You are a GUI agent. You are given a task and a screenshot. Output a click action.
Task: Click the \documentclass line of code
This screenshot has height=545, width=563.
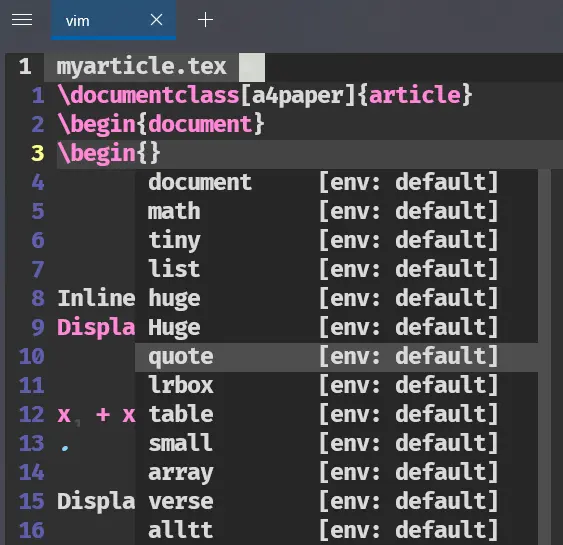(265, 96)
